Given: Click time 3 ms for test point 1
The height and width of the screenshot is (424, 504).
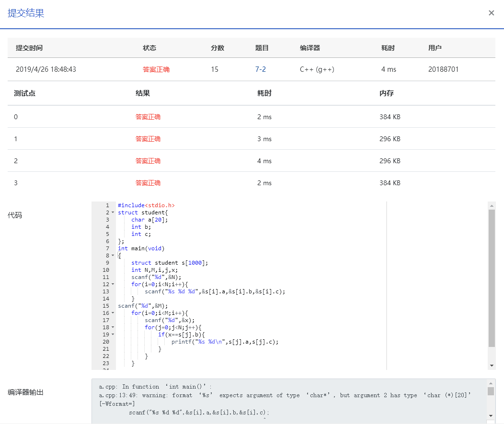Looking at the screenshot, I should tap(264, 139).
